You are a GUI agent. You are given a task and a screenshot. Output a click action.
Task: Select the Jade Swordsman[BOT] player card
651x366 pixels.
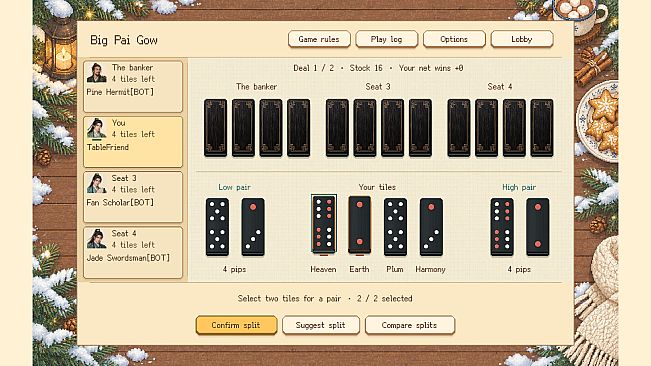point(133,252)
